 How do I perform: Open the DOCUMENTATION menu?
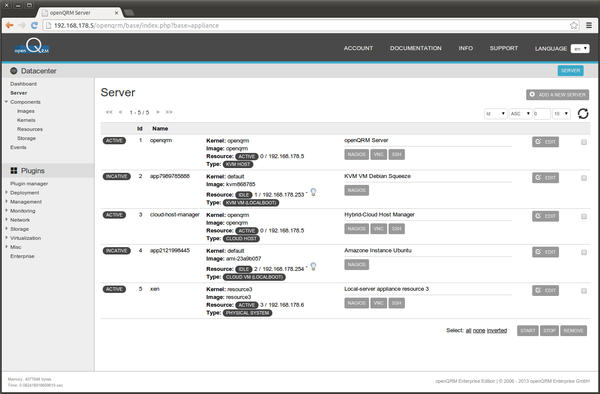point(416,48)
